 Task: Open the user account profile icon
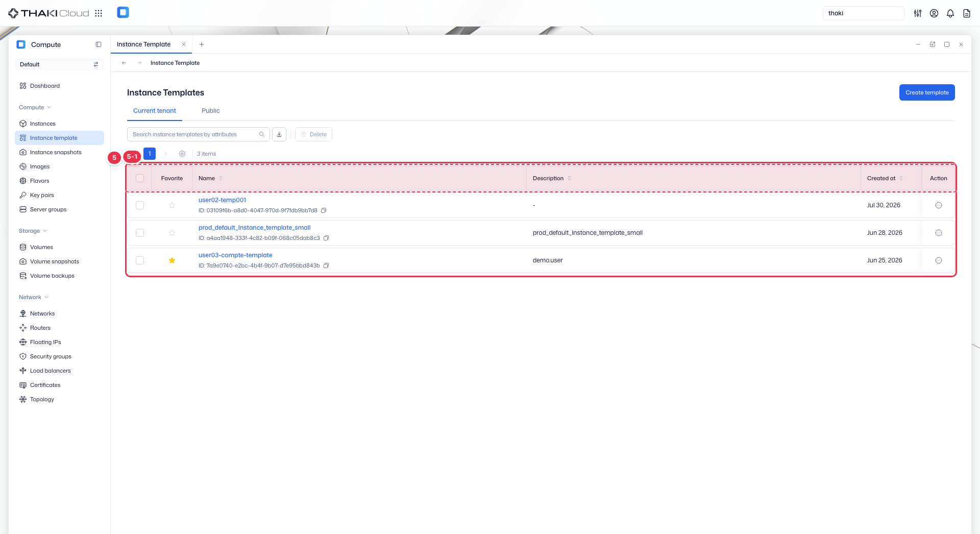click(934, 13)
